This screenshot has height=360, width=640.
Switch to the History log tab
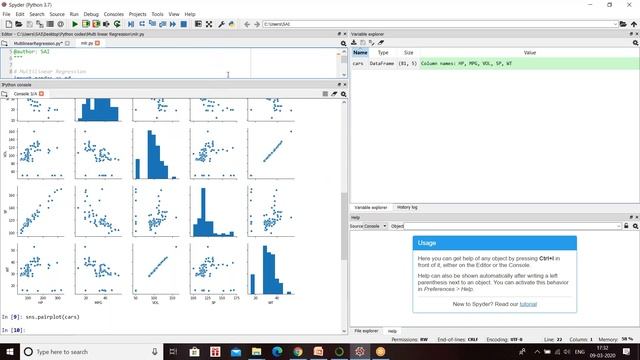click(407, 207)
